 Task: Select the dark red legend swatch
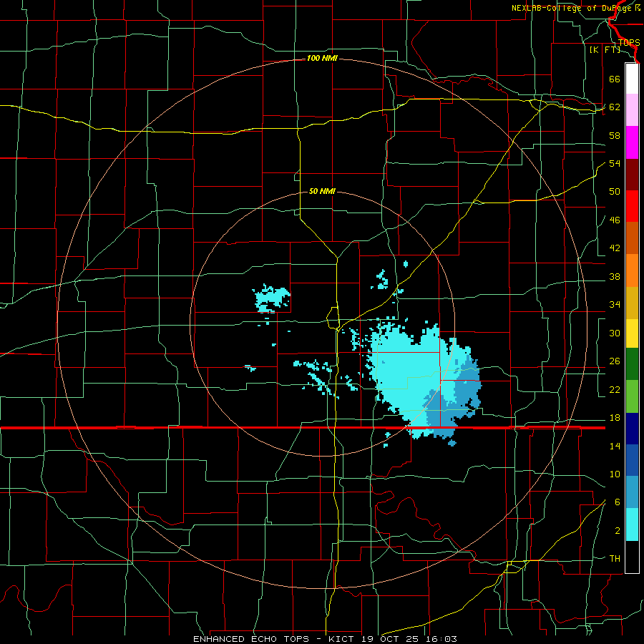632,175
